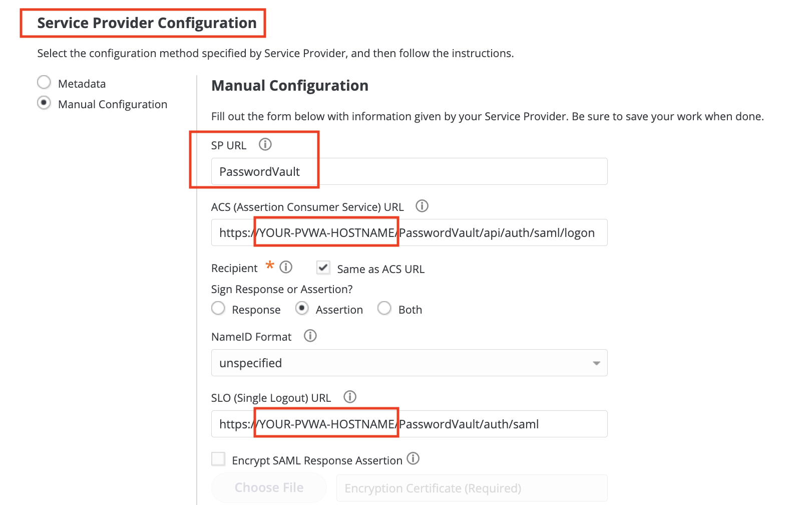This screenshot has height=505, width=812.
Task: View the SP URL info tooltip icon
Action: (265, 145)
